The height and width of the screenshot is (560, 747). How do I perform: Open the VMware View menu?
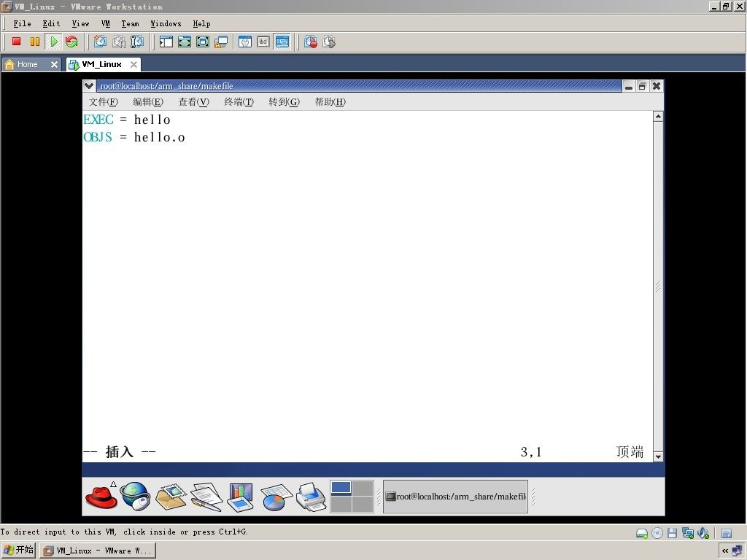(80, 23)
